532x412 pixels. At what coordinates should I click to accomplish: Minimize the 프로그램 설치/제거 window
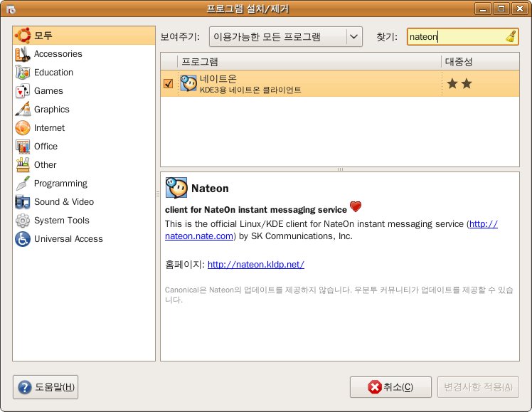tap(482, 9)
